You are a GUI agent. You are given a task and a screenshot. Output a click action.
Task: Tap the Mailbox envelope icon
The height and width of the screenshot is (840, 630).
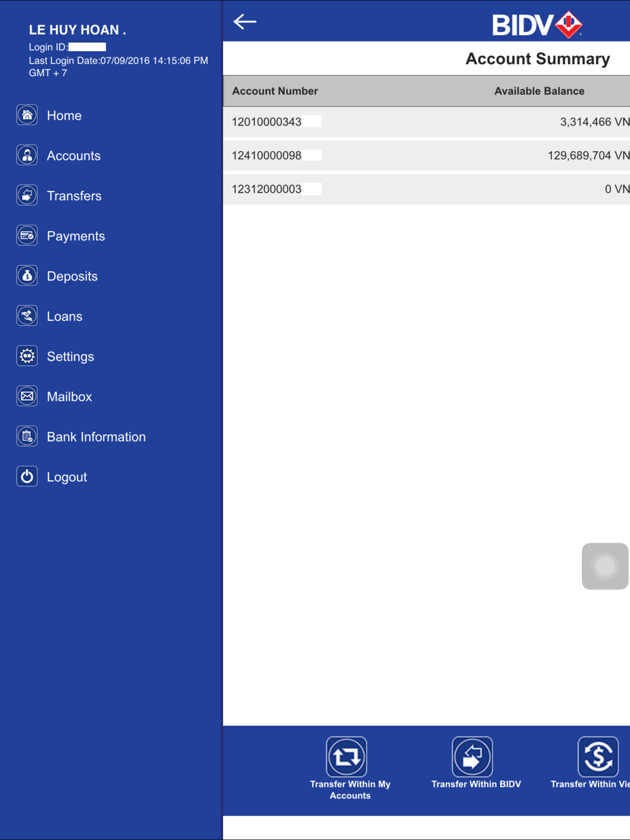point(27,397)
